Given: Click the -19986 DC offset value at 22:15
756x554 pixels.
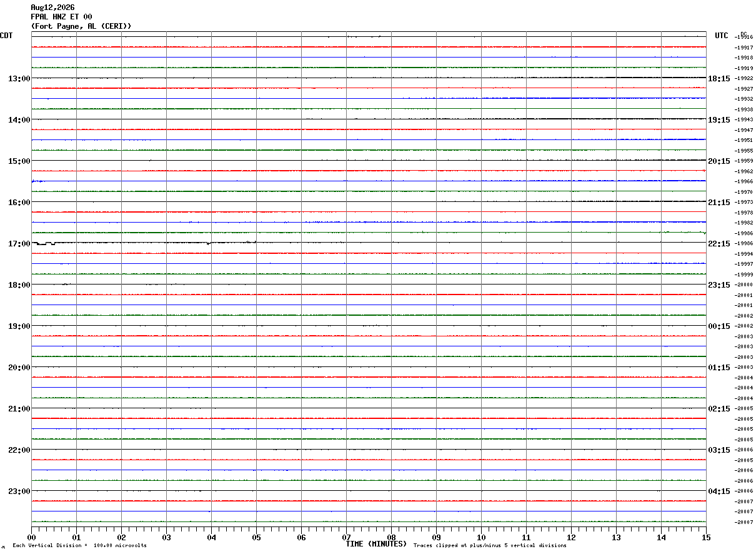Looking at the screenshot, I should [744, 244].
